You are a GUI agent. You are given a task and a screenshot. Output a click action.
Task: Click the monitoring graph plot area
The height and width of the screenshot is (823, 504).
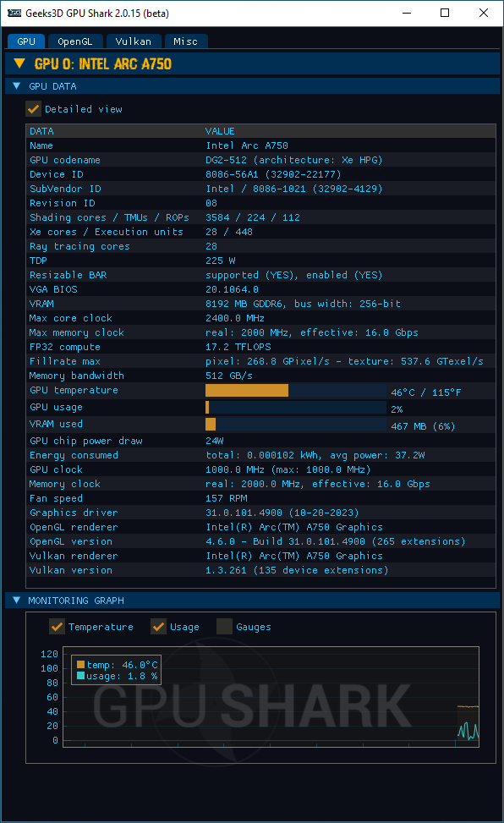pyautogui.click(x=271, y=697)
